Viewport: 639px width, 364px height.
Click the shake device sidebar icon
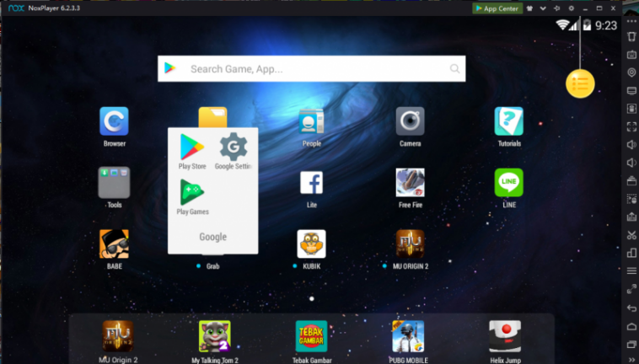pyautogui.click(x=631, y=36)
